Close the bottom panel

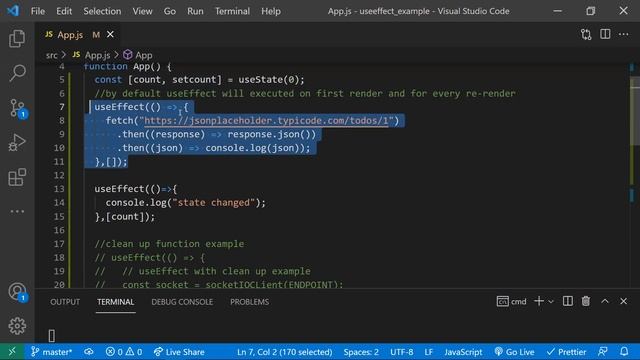coord(623,301)
